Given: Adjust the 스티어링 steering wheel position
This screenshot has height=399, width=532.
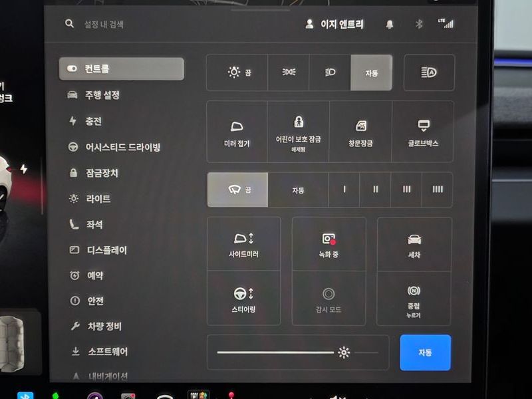Looking at the screenshot, I should coord(243,299).
